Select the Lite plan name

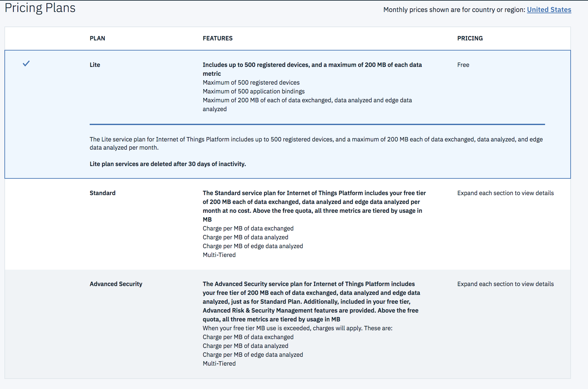[x=95, y=65]
